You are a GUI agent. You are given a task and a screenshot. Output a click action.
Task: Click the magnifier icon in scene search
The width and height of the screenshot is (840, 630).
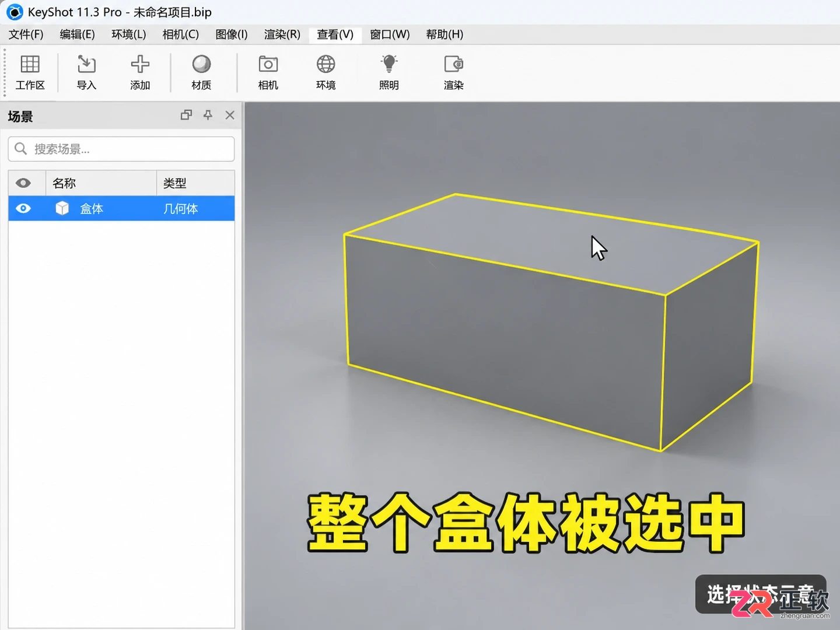coord(21,149)
